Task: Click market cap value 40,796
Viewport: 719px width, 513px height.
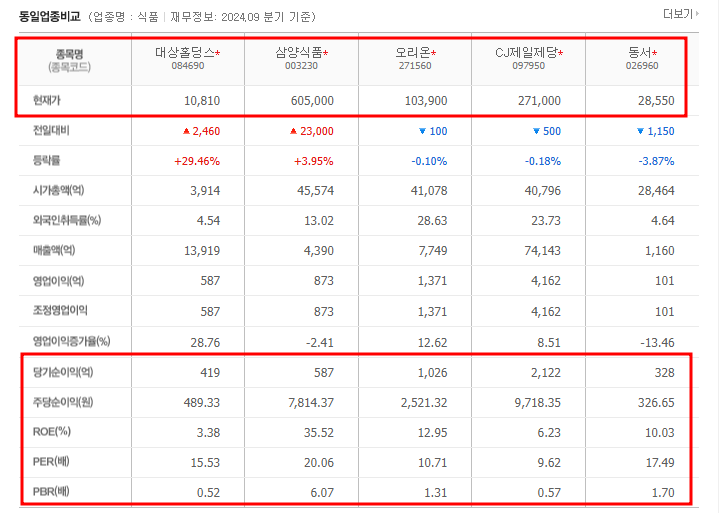Action: coord(543,191)
